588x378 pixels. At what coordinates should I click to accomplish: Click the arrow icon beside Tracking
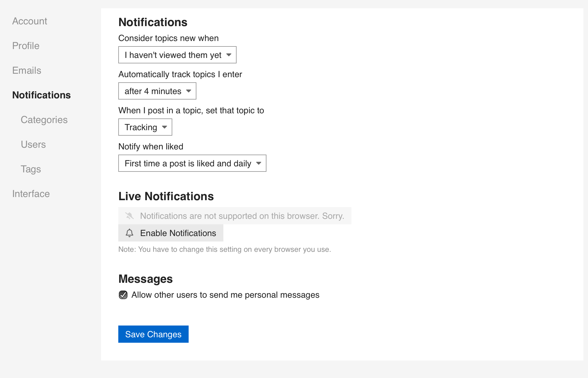click(165, 127)
